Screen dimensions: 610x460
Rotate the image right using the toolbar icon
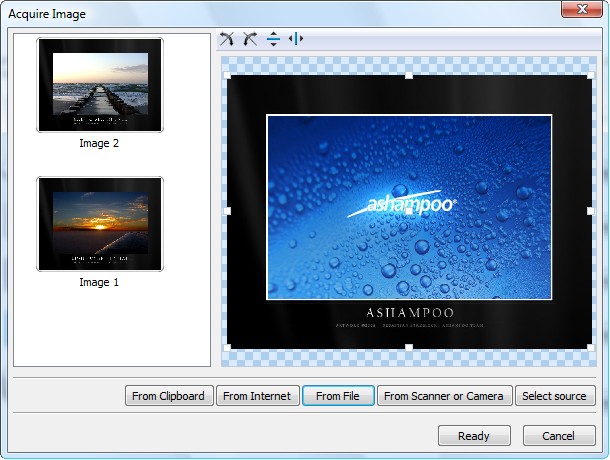pyautogui.click(x=250, y=39)
